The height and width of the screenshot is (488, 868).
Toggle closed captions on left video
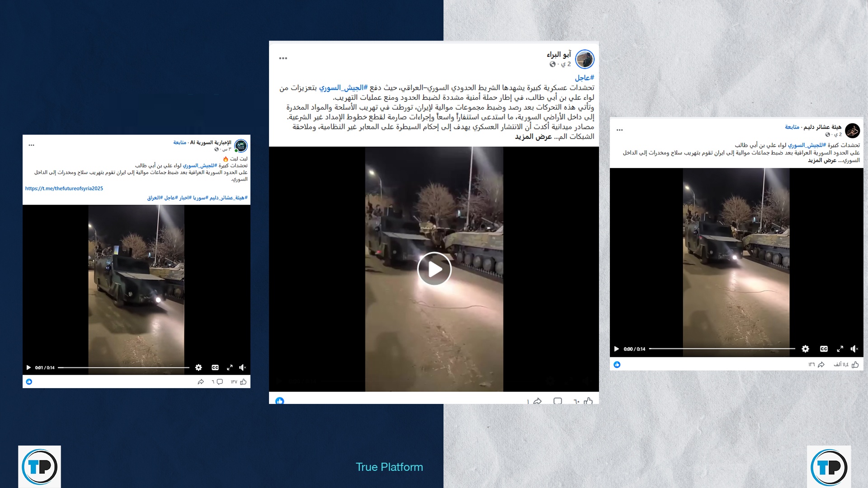(x=215, y=367)
